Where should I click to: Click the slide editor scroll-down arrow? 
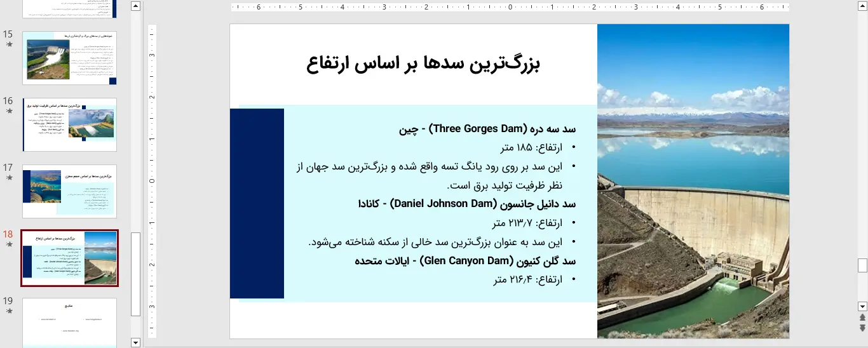862,306
